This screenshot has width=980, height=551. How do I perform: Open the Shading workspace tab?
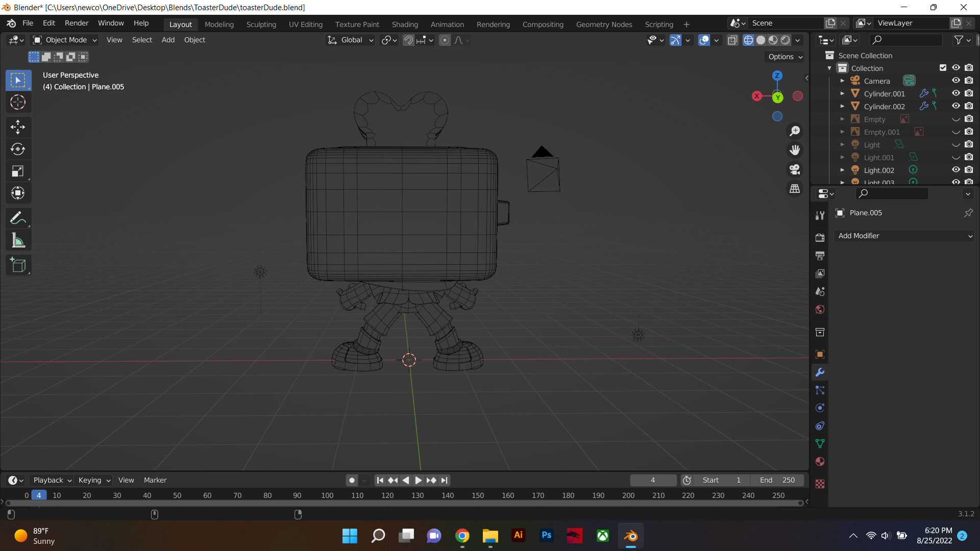(405, 24)
